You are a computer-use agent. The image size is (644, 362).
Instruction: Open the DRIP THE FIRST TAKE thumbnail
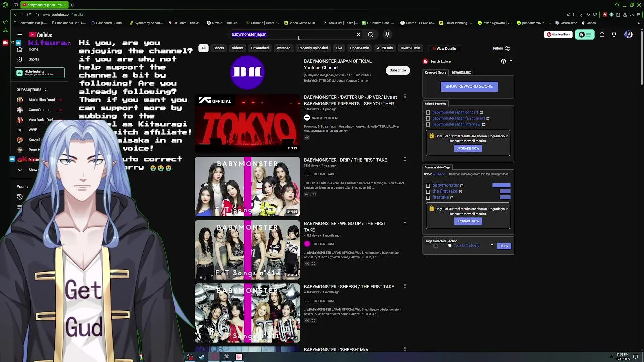click(x=247, y=187)
